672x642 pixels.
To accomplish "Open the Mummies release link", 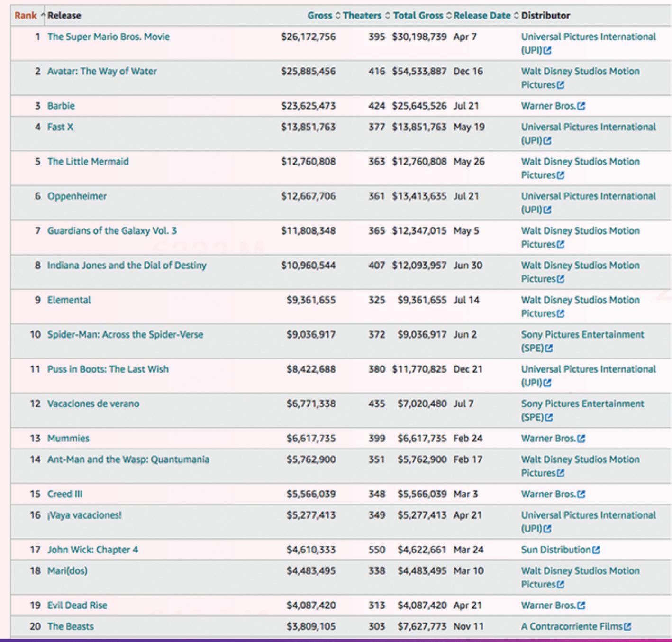I will coord(68,438).
